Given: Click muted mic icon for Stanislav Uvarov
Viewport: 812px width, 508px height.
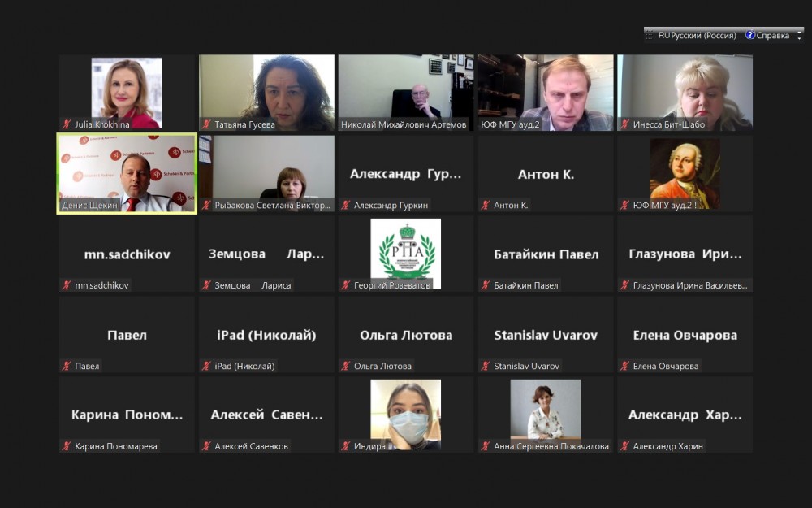Looking at the screenshot, I should point(486,366).
